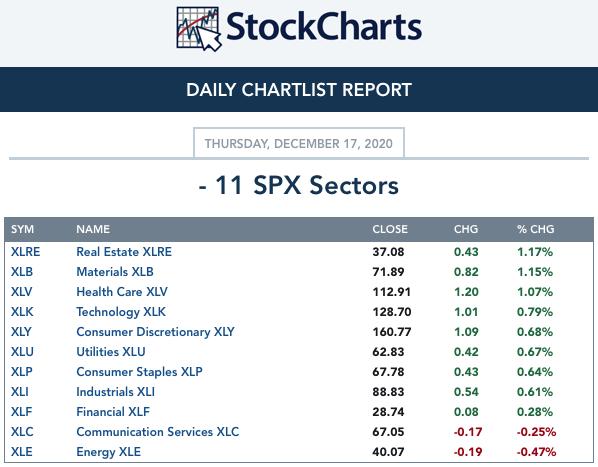Open the Industrials XLI link
598x467 pixels.
tap(116, 392)
